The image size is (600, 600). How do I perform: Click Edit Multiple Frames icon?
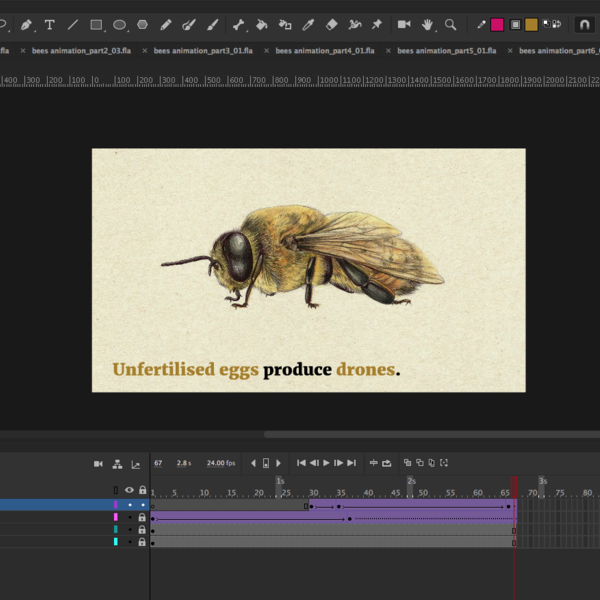[432, 463]
